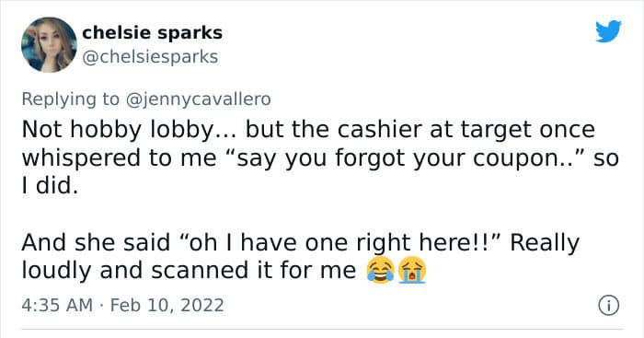This screenshot has width=644, height=338.
Task: Click the loudly crying emoji
Action: [412, 271]
